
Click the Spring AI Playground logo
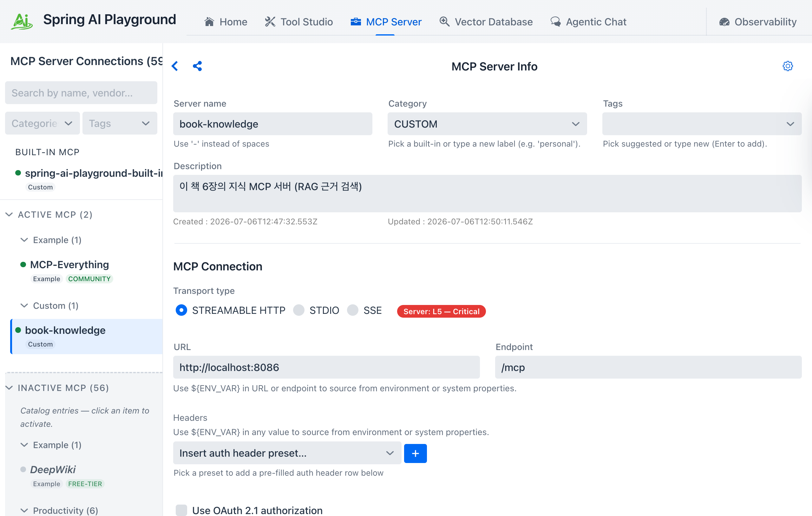click(x=22, y=22)
